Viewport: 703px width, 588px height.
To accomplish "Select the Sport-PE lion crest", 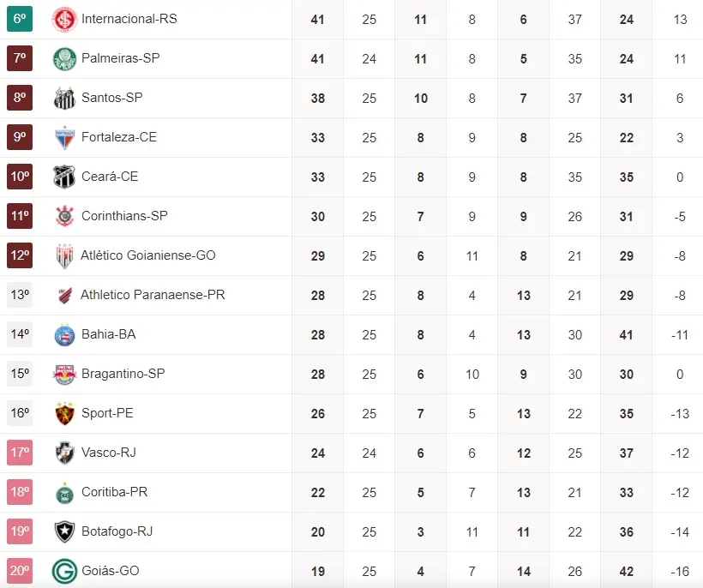I will point(64,413).
